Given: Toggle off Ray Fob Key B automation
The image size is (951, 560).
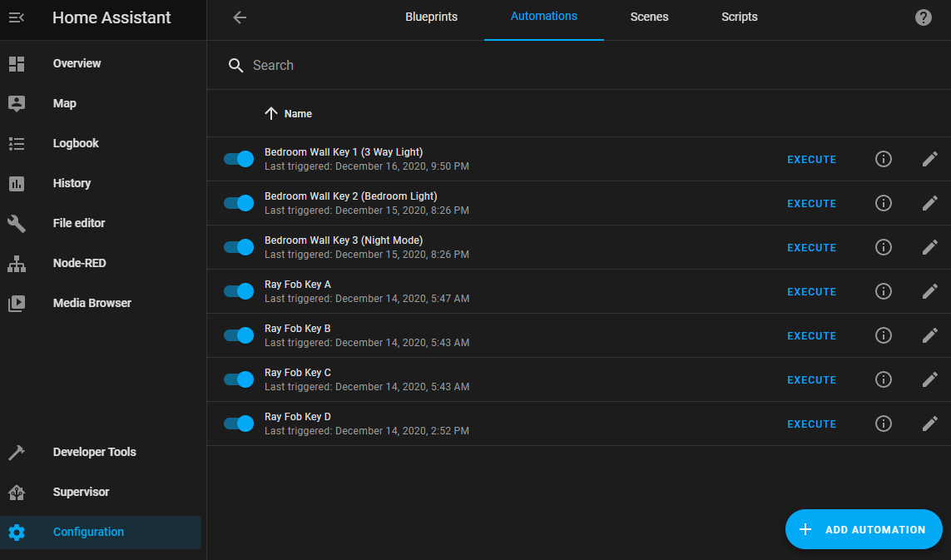Looking at the screenshot, I should [239, 335].
